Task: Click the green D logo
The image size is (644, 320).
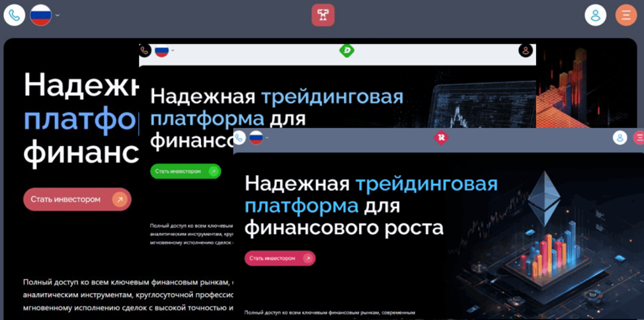Action: coord(346,50)
